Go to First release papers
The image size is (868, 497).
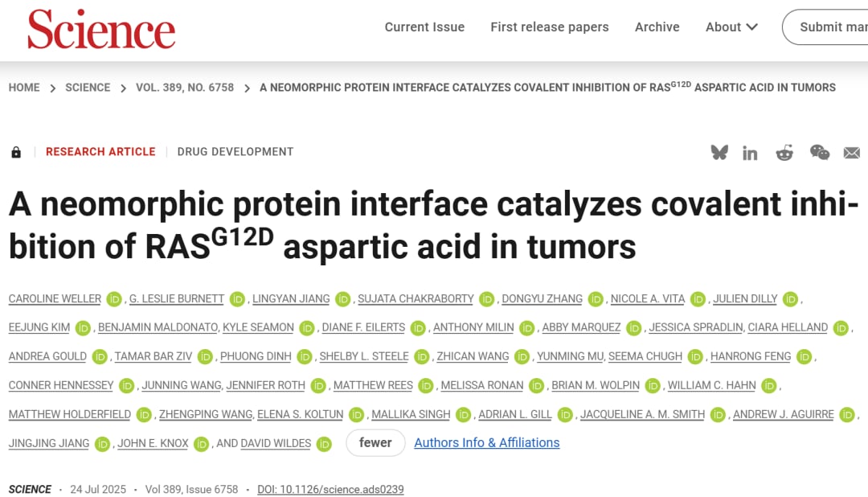click(x=550, y=27)
